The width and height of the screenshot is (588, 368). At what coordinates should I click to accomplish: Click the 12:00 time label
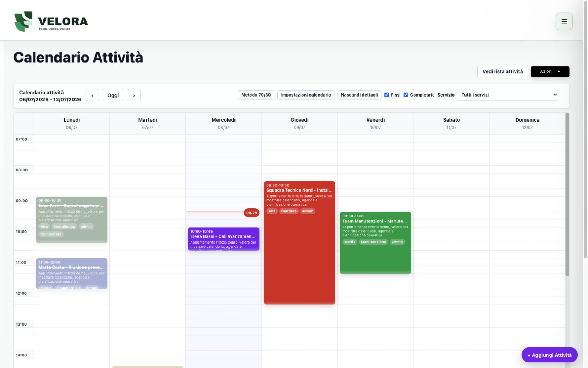pos(22,293)
